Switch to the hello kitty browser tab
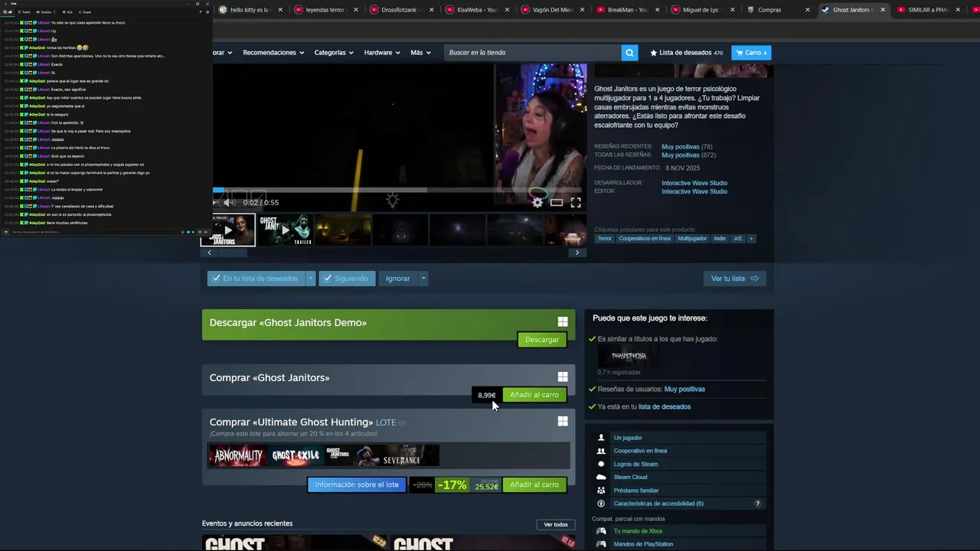Image resolution: width=980 pixels, height=551 pixels. tap(250, 10)
